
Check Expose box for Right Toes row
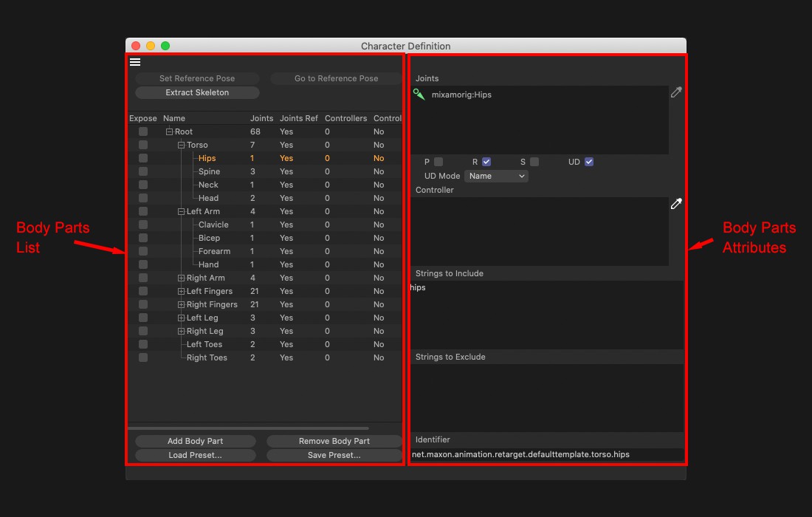(x=143, y=357)
